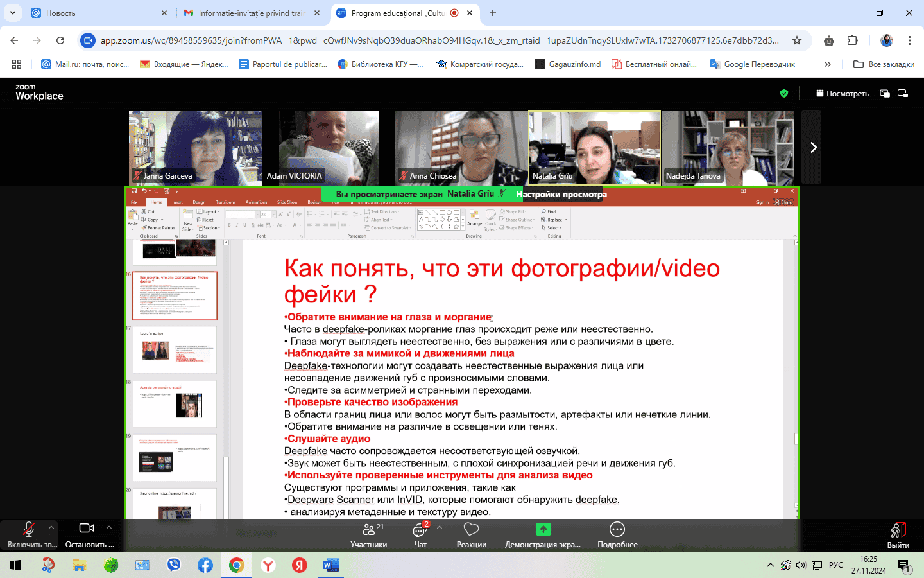Screen dimensions: 924x578
Task: Open the Participants panel
Action: 369,534
